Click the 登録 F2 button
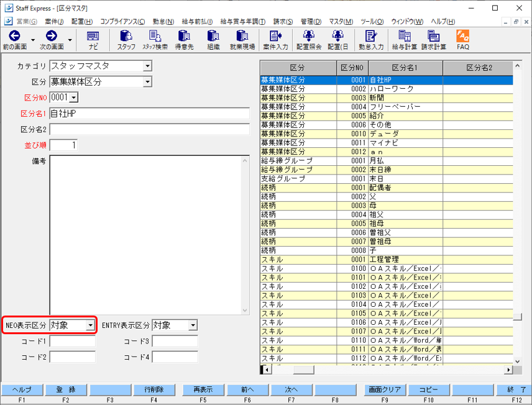 pyautogui.click(x=66, y=389)
